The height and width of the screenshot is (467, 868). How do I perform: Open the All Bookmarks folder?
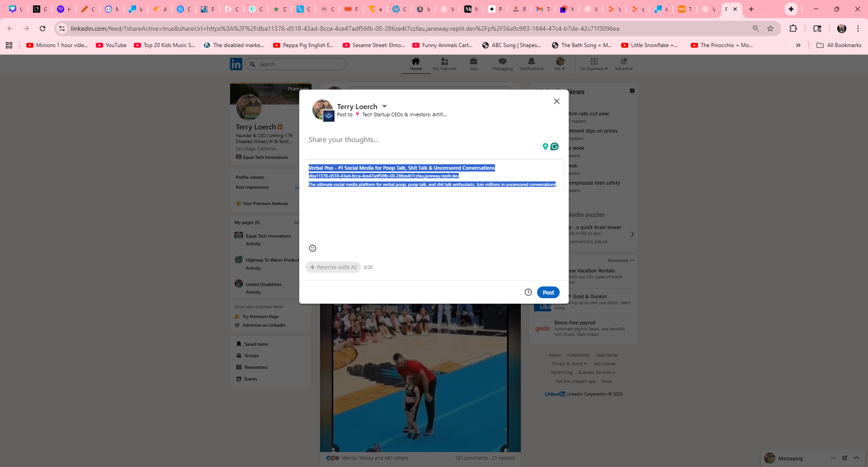point(839,45)
